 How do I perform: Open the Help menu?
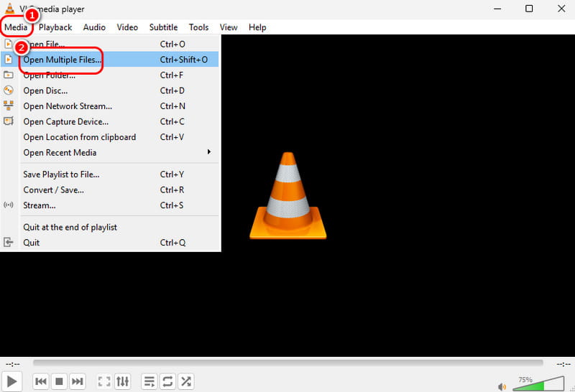[x=257, y=27]
